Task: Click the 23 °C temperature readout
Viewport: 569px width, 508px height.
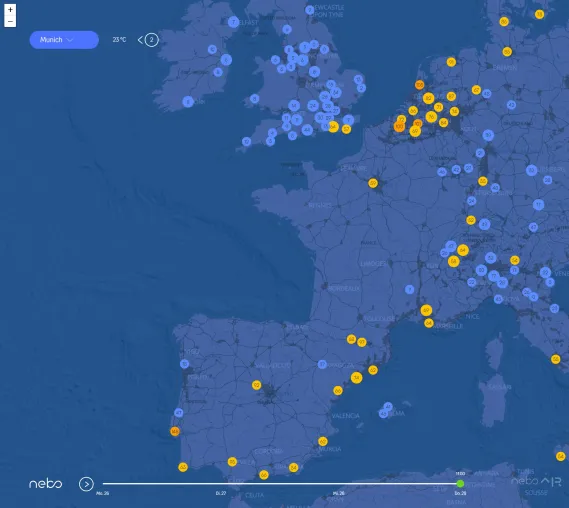Action: 119,40
